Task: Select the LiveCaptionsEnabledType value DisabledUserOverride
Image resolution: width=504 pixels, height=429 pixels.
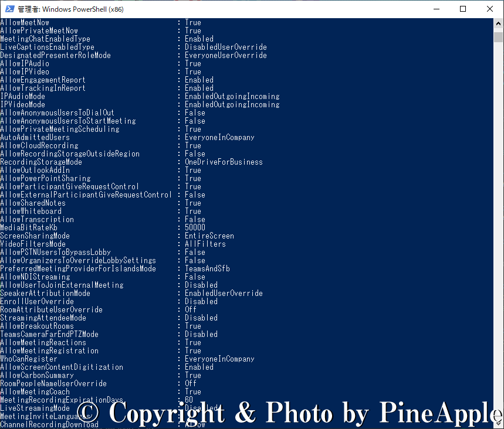Action: (225, 47)
